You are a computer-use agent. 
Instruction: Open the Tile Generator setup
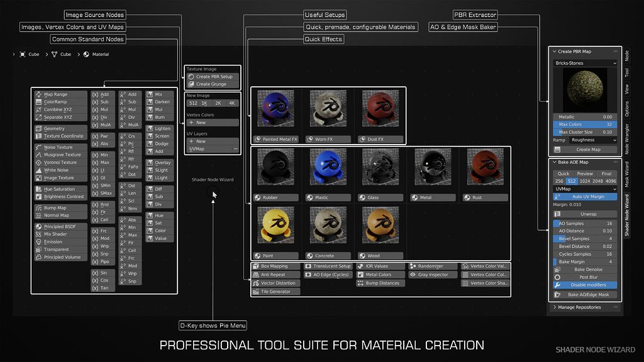[x=276, y=292]
